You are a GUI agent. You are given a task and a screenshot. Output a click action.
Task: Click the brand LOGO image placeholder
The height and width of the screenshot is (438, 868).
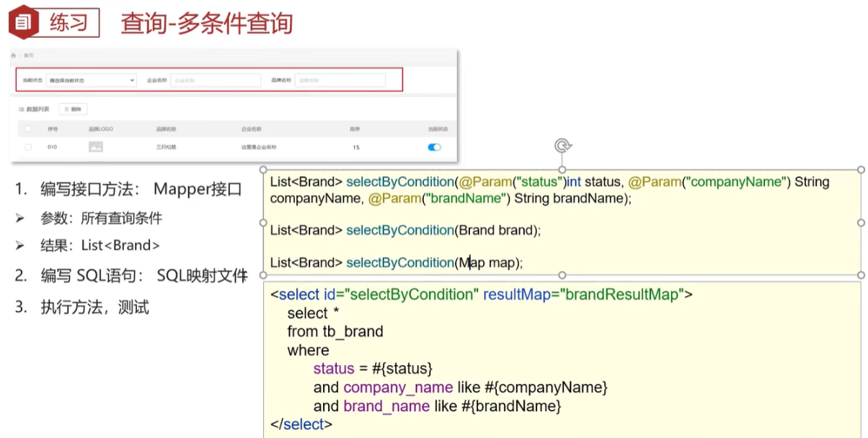[x=95, y=147]
